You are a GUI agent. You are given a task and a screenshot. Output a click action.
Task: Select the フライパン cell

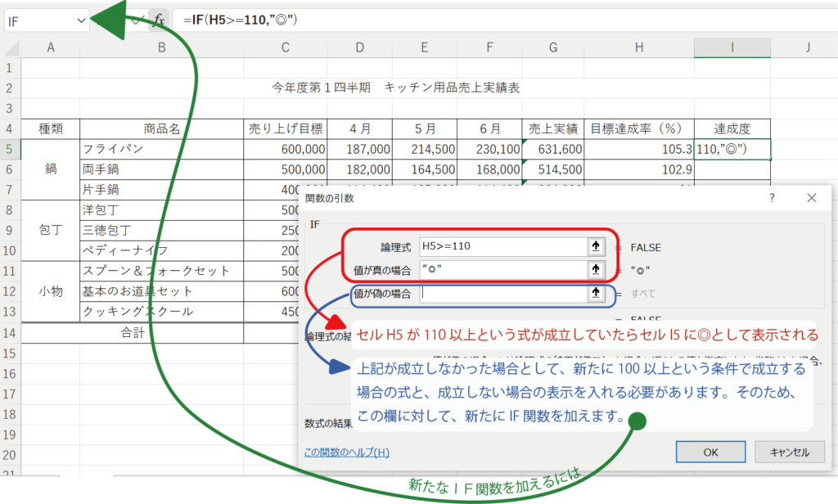[x=161, y=149]
